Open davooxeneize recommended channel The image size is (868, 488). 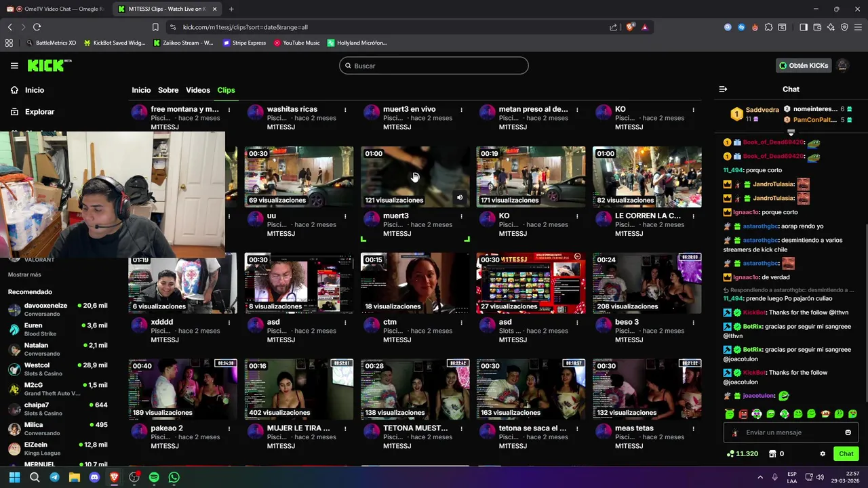point(58,310)
